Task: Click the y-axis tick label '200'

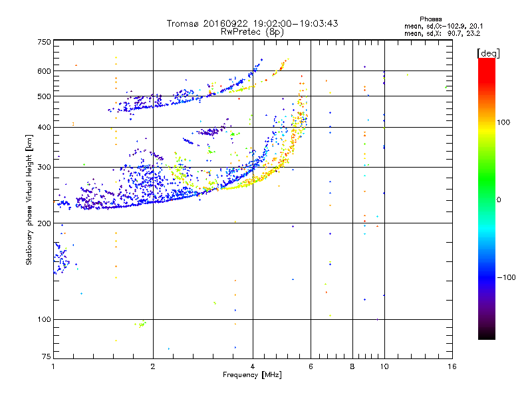Action: tap(44, 223)
